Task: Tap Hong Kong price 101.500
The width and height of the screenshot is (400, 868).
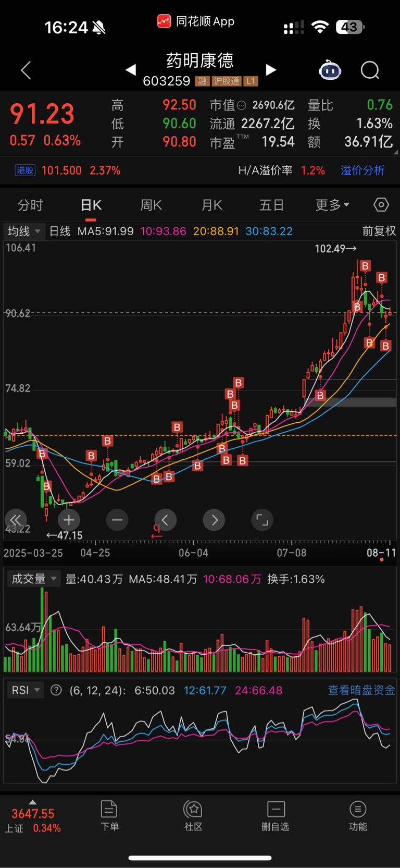Action: point(61,170)
